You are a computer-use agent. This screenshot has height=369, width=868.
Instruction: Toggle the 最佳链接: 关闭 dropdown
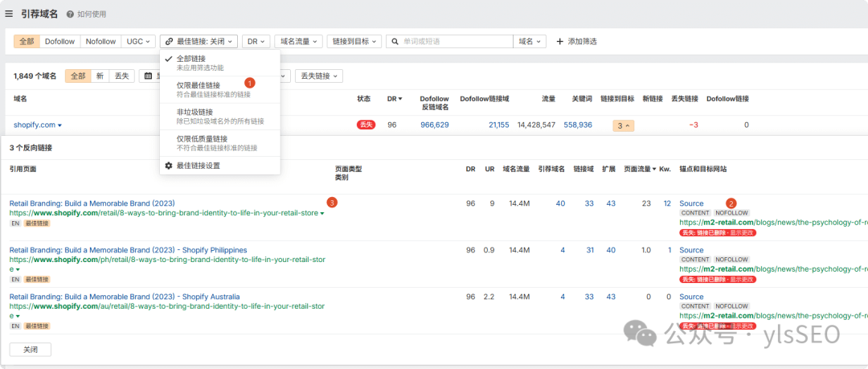coord(199,42)
